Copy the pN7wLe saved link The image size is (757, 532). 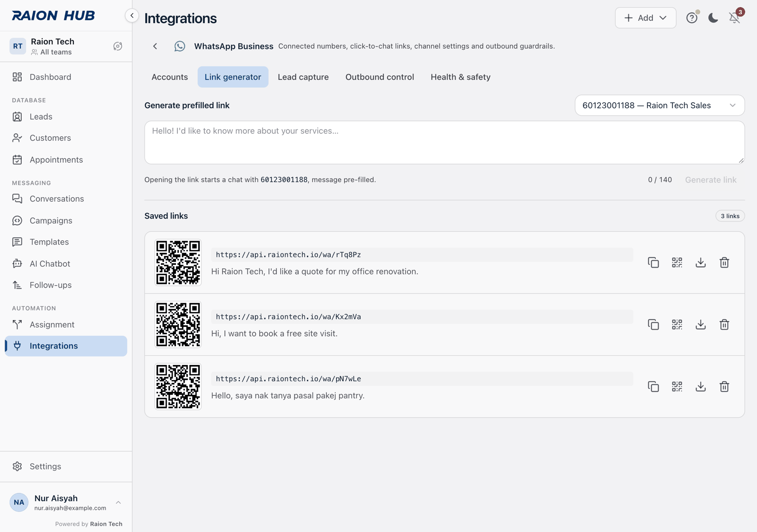coord(653,386)
